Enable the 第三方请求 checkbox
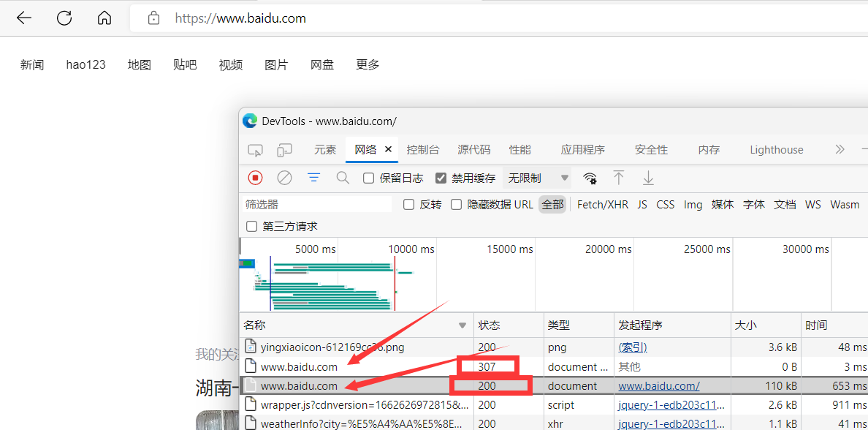Viewport: 868px width, 430px height. (x=251, y=226)
